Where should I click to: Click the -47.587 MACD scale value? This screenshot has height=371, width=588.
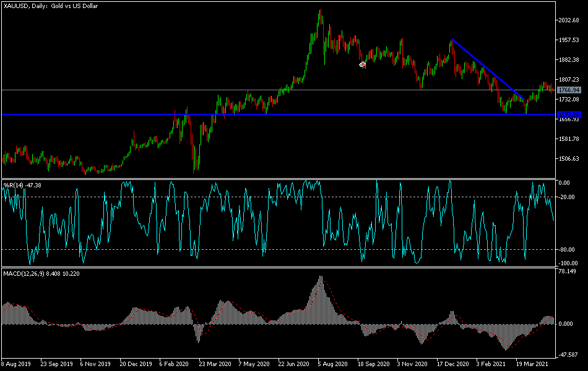568,354
